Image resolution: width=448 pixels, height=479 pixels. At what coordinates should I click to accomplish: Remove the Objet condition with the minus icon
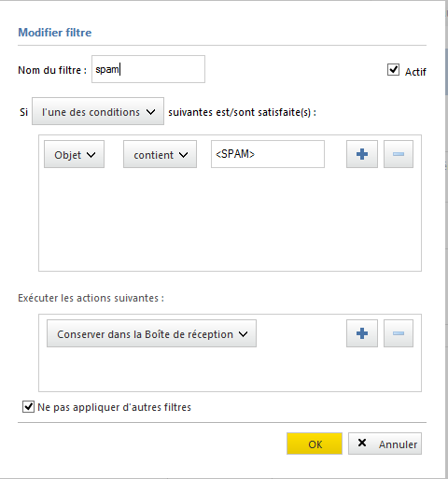(x=399, y=154)
